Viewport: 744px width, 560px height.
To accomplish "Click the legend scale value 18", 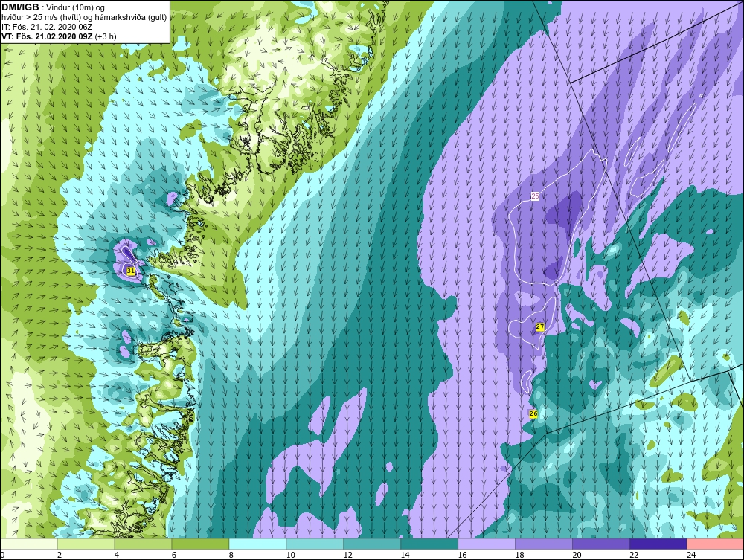I will [519, 555].
